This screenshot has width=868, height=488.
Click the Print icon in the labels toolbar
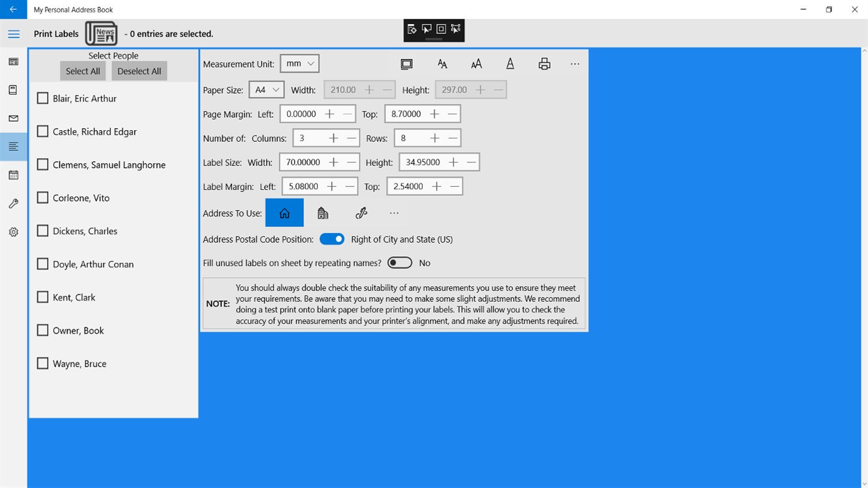pos(544,63)
